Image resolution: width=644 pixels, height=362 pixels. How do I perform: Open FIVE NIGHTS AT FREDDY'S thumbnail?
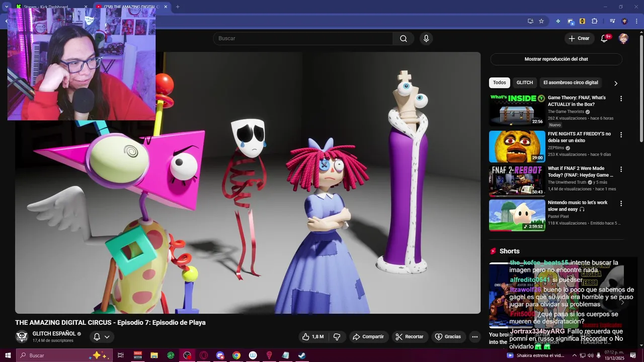tap(517, 146)
